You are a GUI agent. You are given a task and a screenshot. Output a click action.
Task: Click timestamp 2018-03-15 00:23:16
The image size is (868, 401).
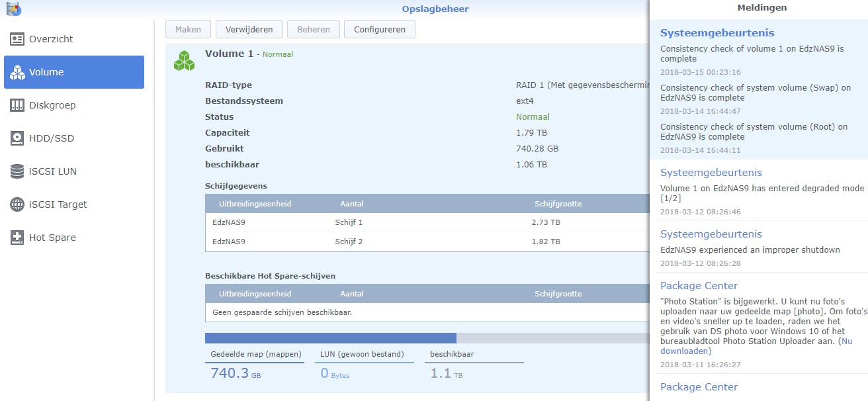click(x=701, y=72)
